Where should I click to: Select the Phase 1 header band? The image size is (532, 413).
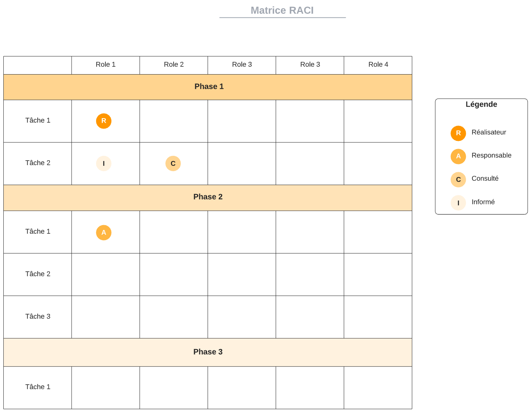tap(209, 87)
